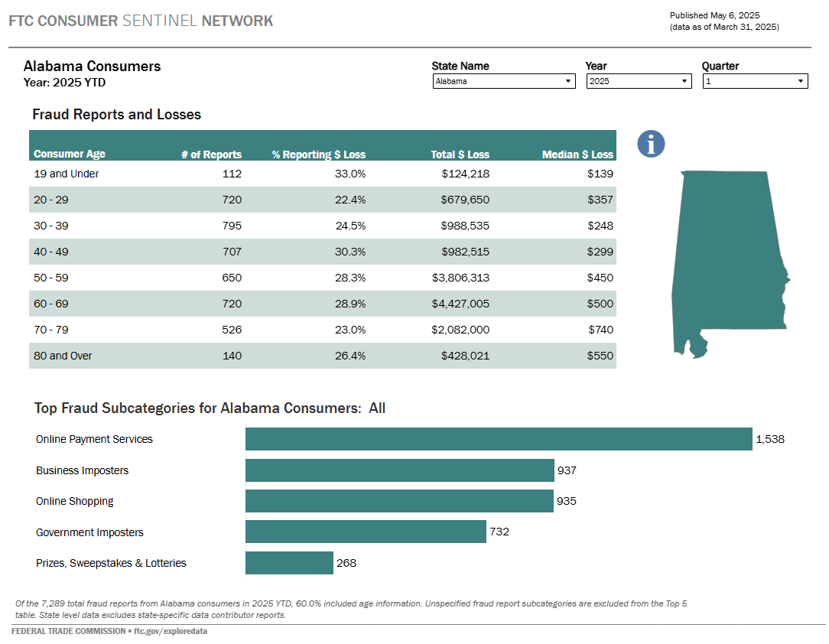Screen dimensions: 829x644
Task: Select the Business Imposters bar
Action: 398,470
